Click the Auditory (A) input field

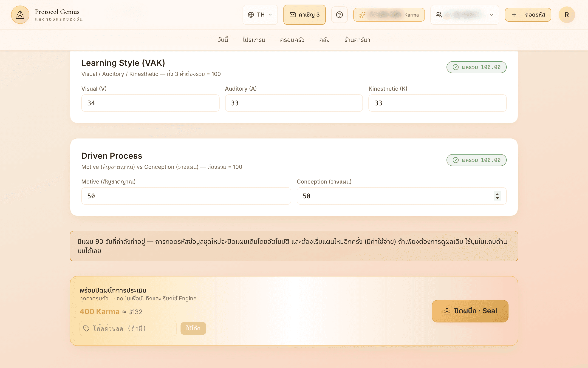click(294, 103)
